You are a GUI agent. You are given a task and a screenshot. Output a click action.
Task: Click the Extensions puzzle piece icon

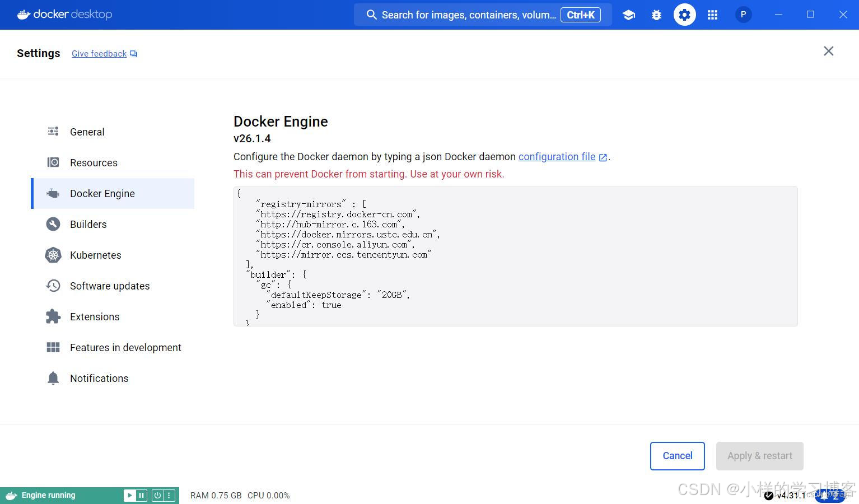coord(53,316)
